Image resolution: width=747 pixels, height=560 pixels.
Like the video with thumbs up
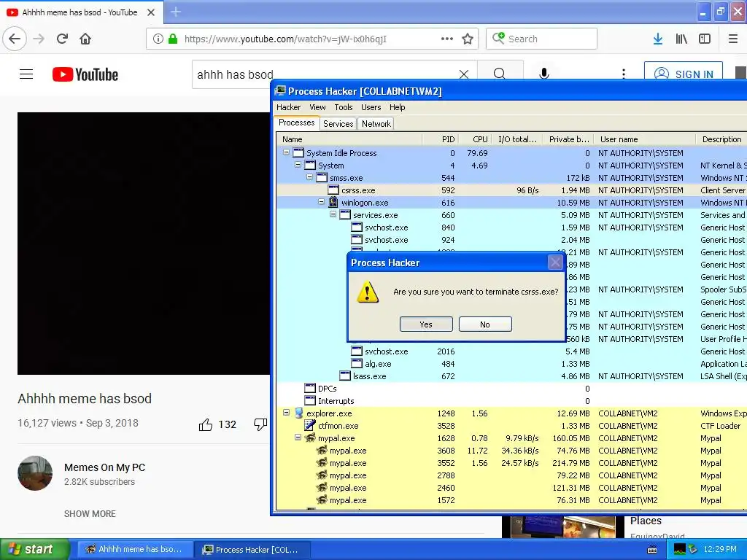point(205,424)
